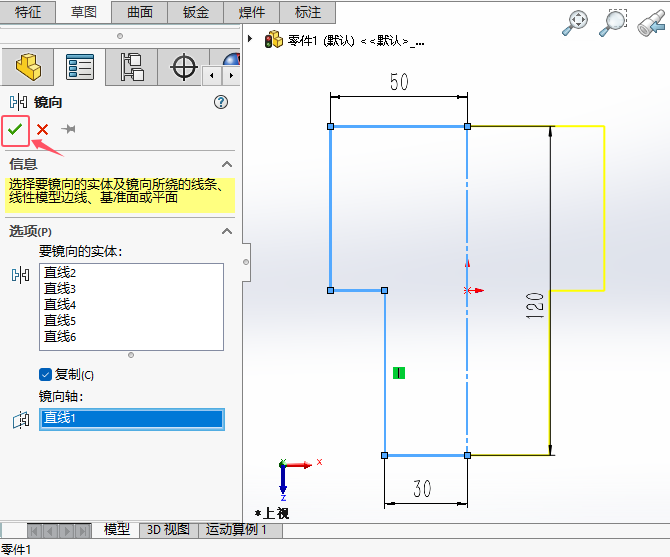Switch to the 模型 bottom tab

click(117, 530)
